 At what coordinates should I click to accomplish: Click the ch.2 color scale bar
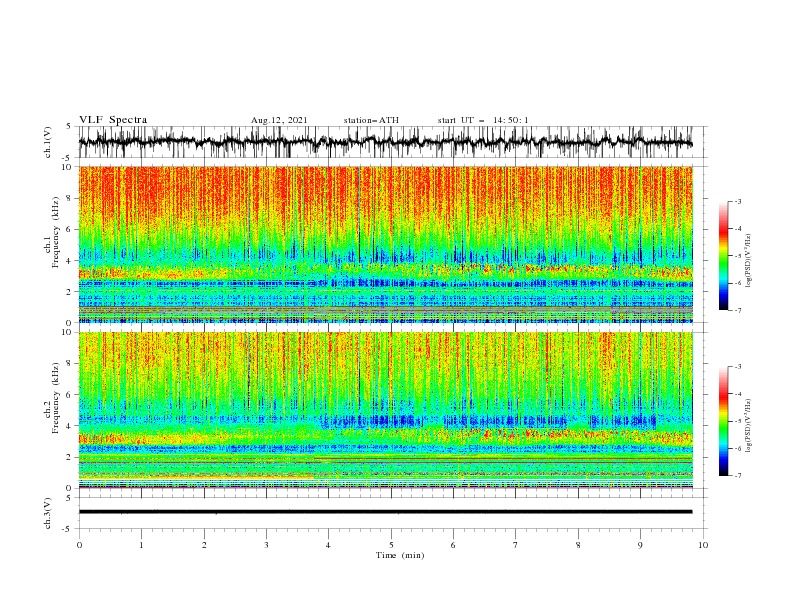click(x=724, y=421)
